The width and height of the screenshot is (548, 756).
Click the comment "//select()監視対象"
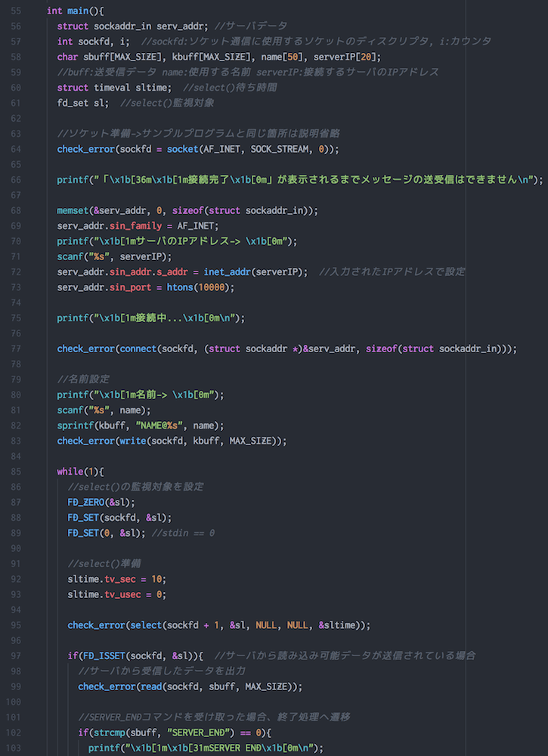167,103
